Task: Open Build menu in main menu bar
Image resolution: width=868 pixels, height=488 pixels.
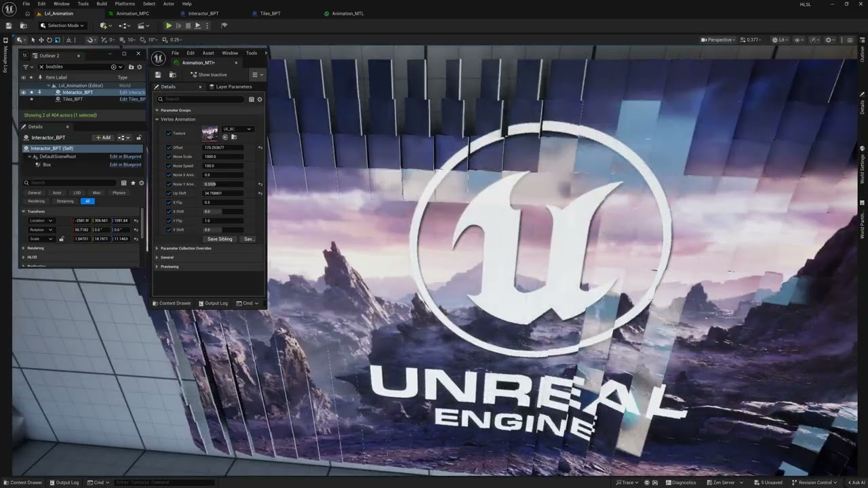Action: 102,4
